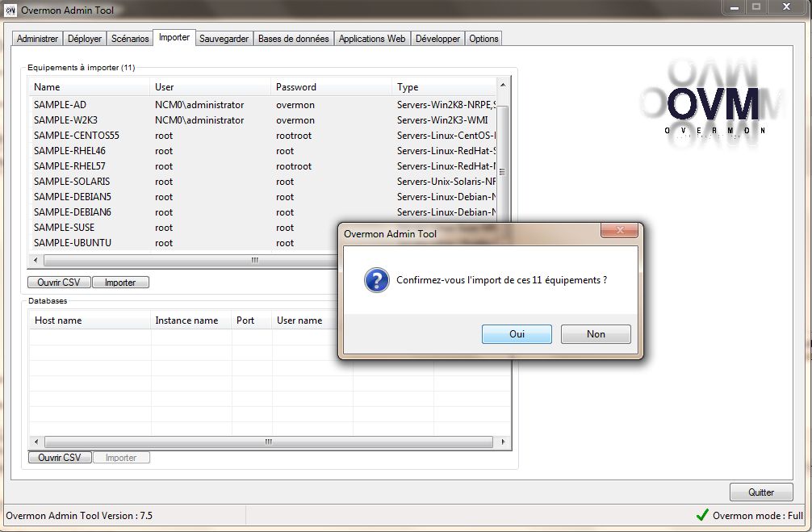Open the Développer tab
Viewport: 812px width, 532px height.
point(437,39)
